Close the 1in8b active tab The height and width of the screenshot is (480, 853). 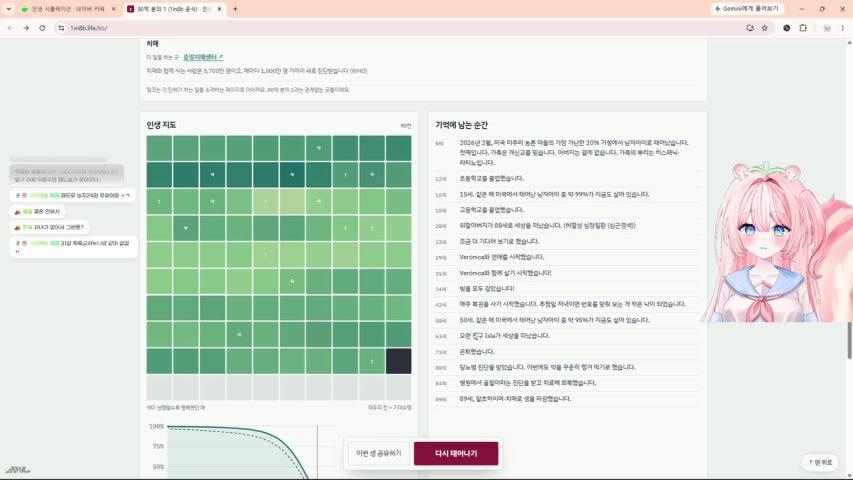click(219, 9)
